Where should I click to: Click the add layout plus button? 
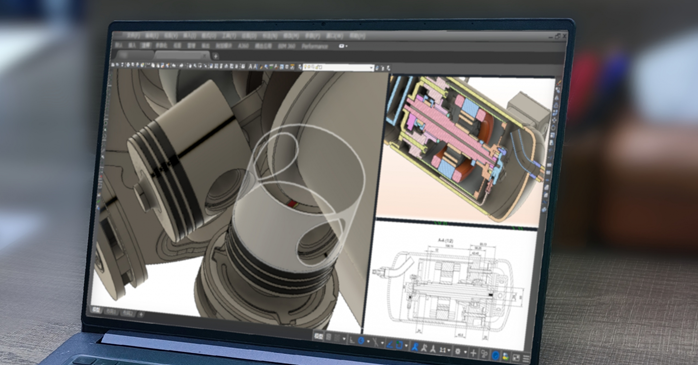coord(141,315)
